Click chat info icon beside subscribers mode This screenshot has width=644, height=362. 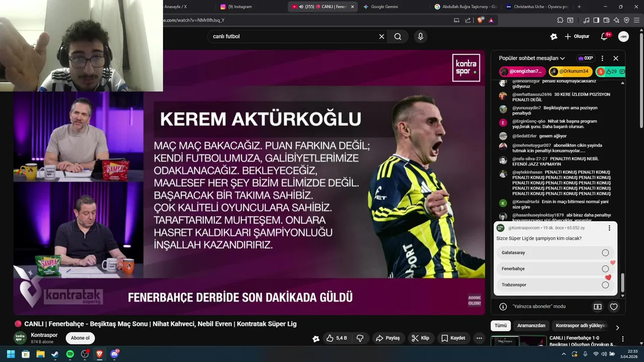(x=503, y=306)
